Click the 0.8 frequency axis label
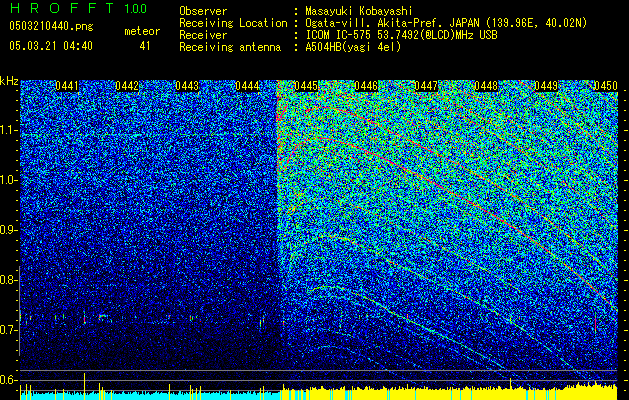This screenshot has width=629, height=400. pos(9,280)
